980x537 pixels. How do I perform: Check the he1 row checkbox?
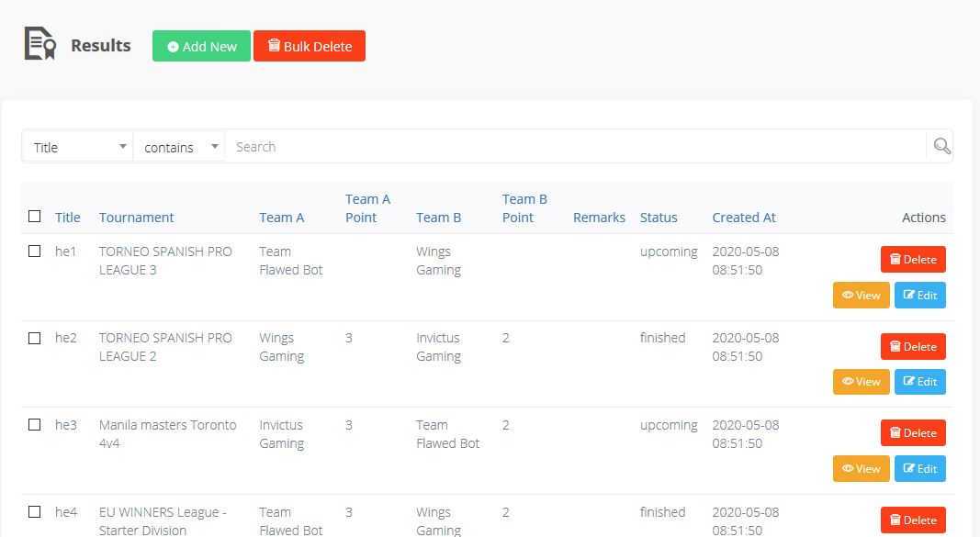click(x=34, y=251)
